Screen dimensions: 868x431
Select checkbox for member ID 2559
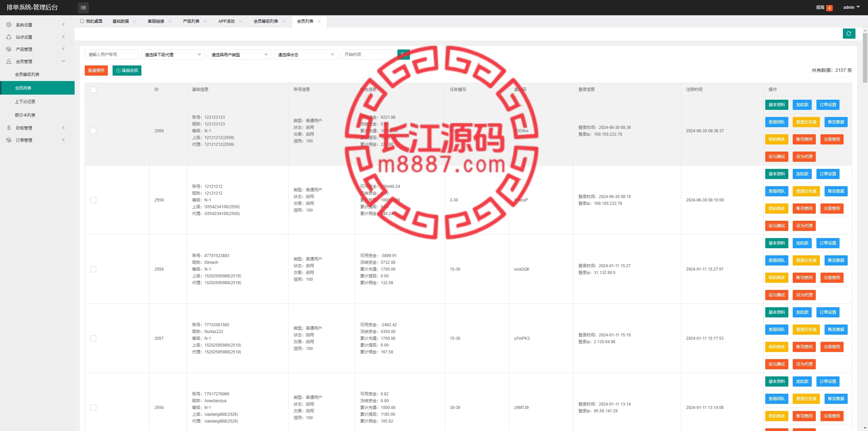(x=93, y=200)
